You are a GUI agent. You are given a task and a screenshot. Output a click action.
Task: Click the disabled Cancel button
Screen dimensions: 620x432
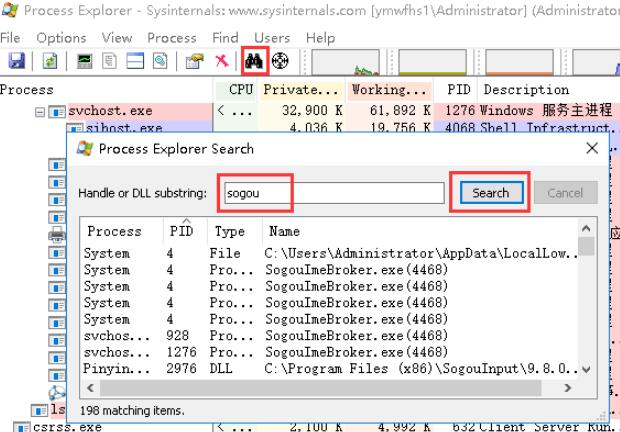(x=565, y=193)
